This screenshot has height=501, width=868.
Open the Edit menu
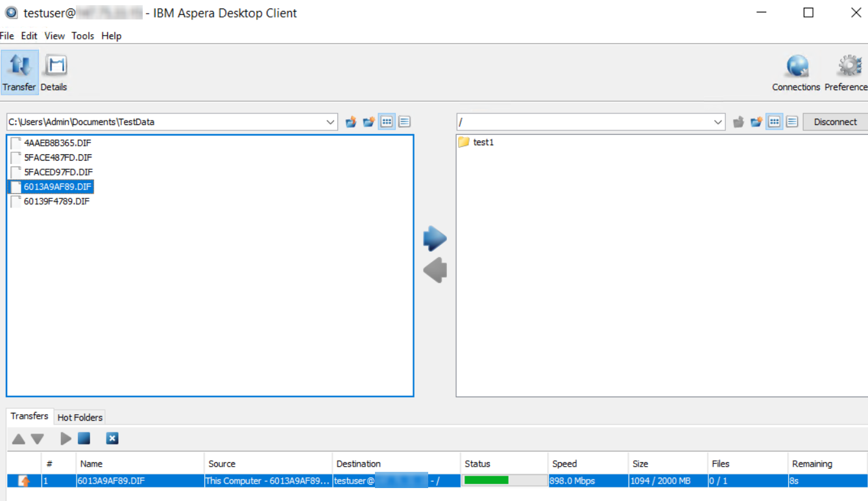pyautogui.click(x=29, y=36)
